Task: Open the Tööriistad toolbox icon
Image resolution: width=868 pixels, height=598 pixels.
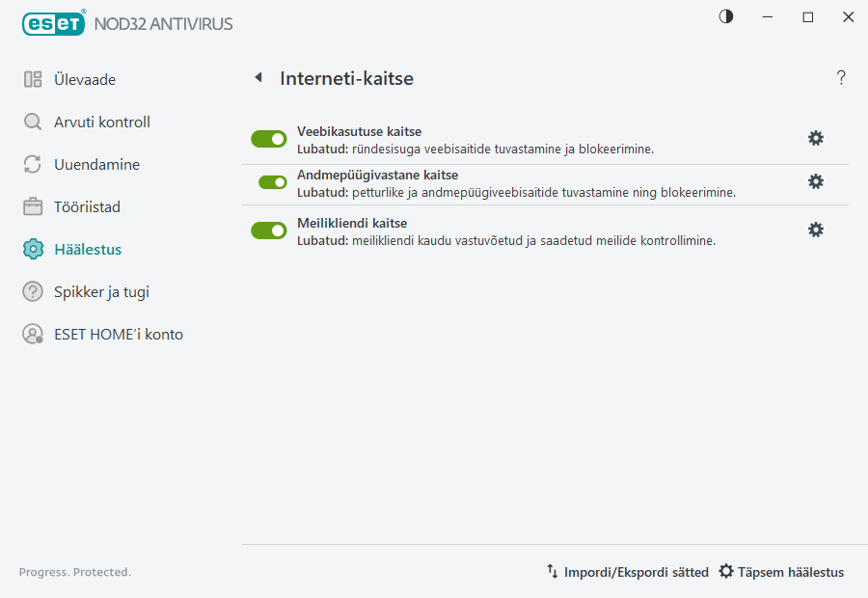Action: 33,206
